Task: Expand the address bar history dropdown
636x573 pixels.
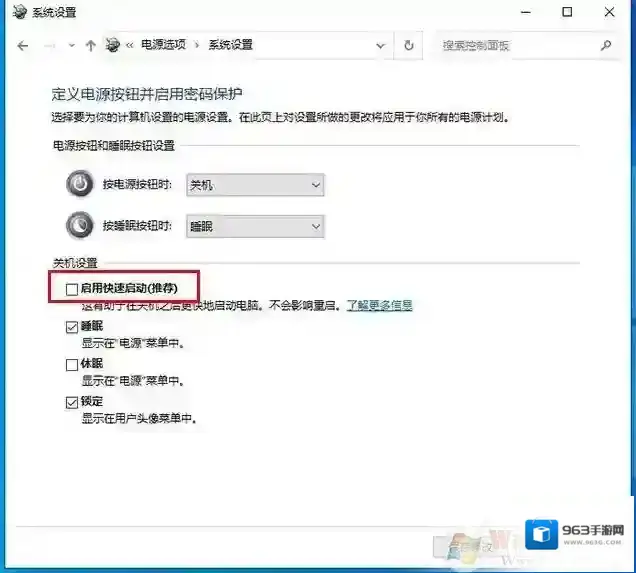Action: point(380,45)
